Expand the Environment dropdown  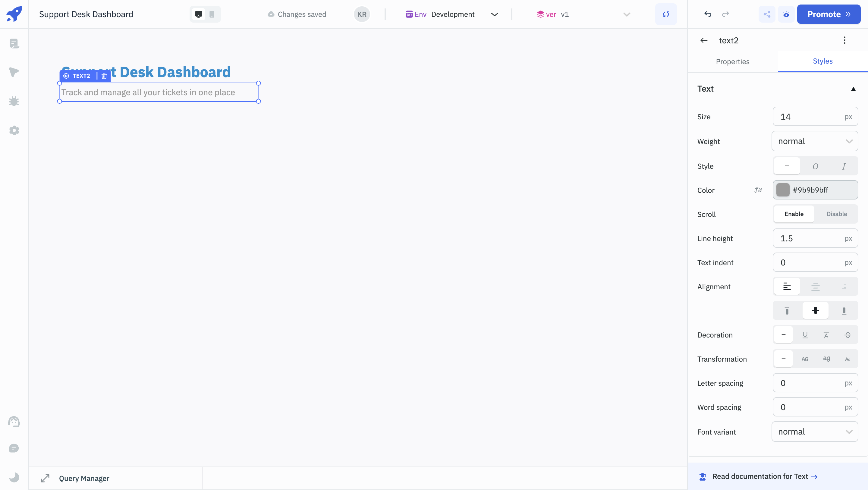click(495, 14)
